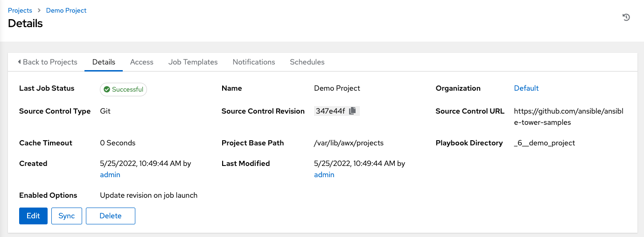The image size is (644, 237).
Task: Open admin user link under Created
Action: 110,174
